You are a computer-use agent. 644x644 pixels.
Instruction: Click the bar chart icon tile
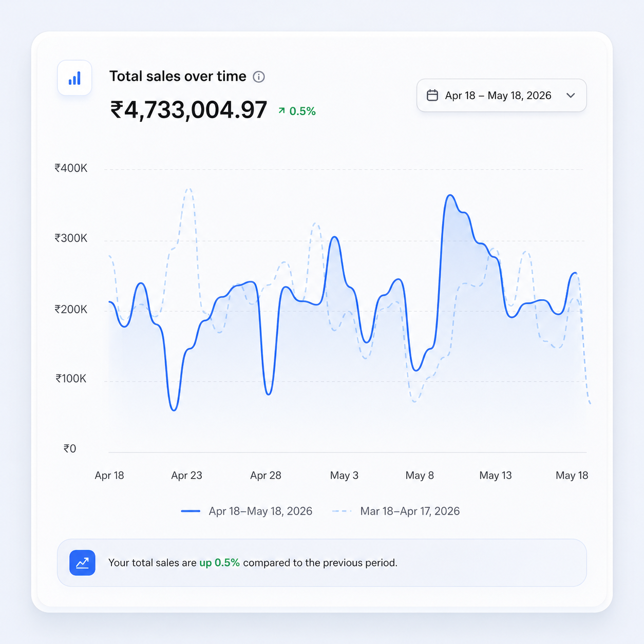[74, 78]
